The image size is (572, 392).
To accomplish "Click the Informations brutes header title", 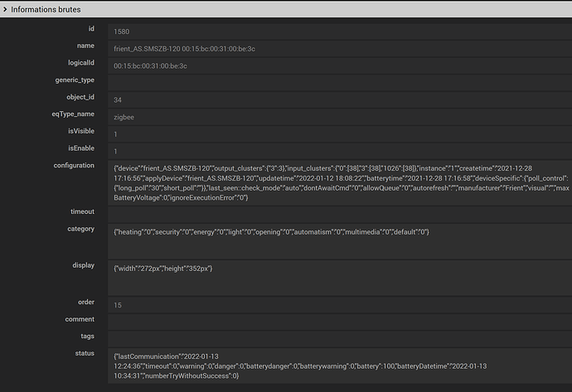I will click(46, 9).
